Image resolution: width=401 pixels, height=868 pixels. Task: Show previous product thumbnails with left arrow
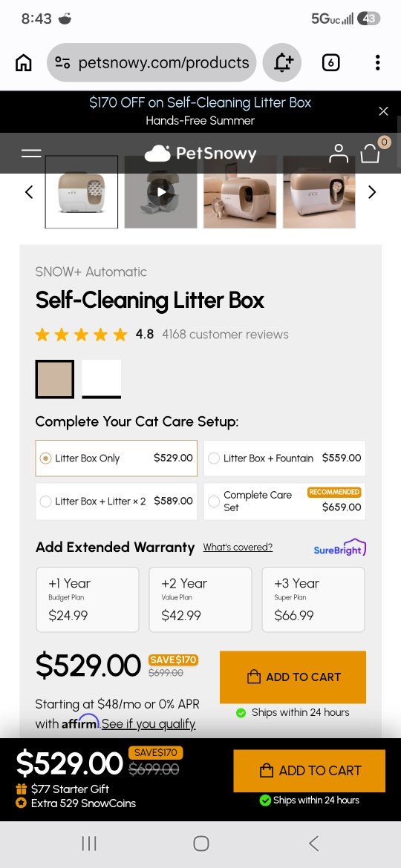tap(30, 192)
